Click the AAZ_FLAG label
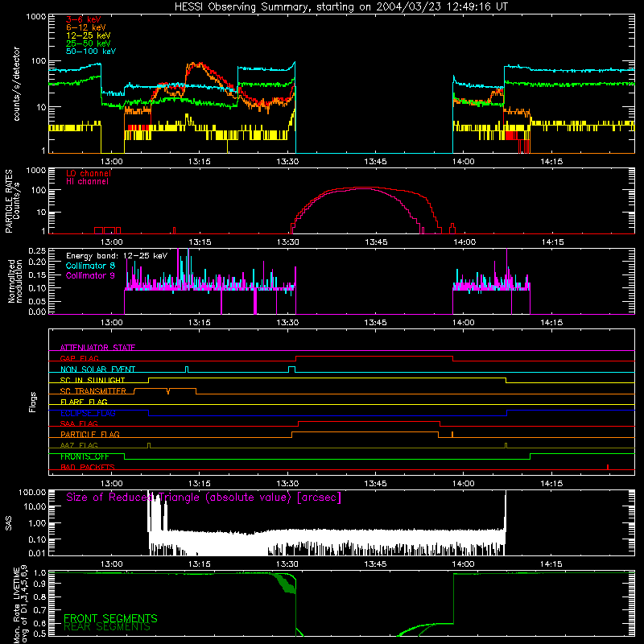Screen dimensions: 644x644 (x=79, y=445)
